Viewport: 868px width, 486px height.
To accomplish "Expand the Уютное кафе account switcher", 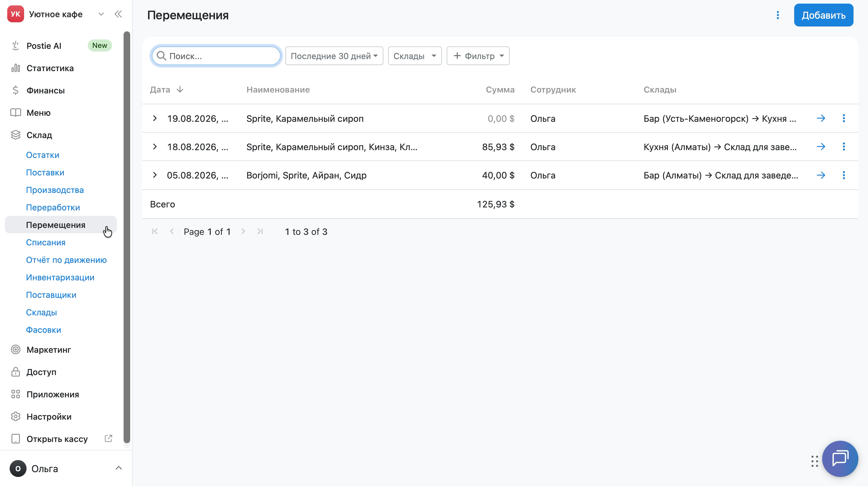I will [101, 14].
